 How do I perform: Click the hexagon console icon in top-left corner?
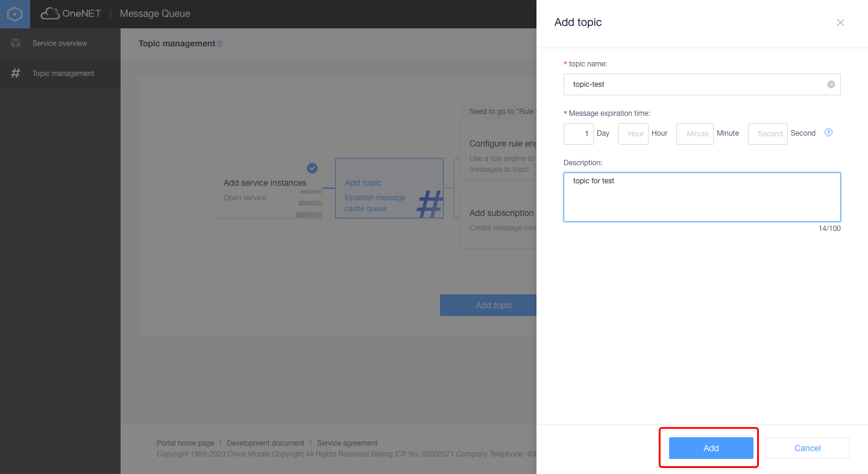[x=15, y=14]
